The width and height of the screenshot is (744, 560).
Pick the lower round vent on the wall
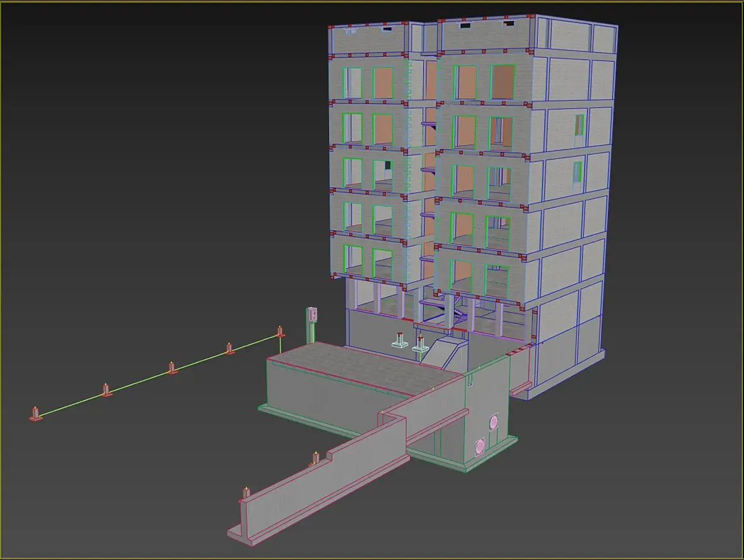(480, 446)
